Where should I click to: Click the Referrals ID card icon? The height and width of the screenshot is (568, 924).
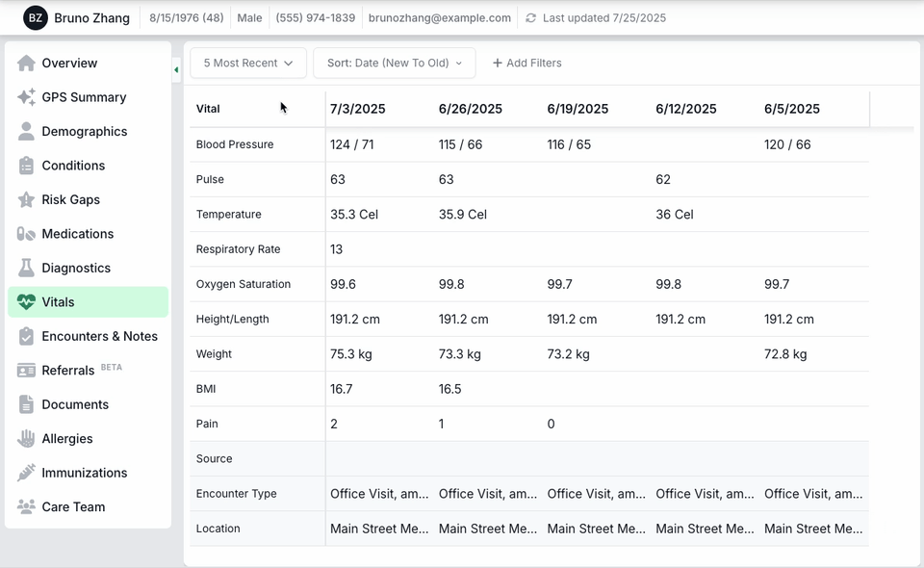coord(26,371)
